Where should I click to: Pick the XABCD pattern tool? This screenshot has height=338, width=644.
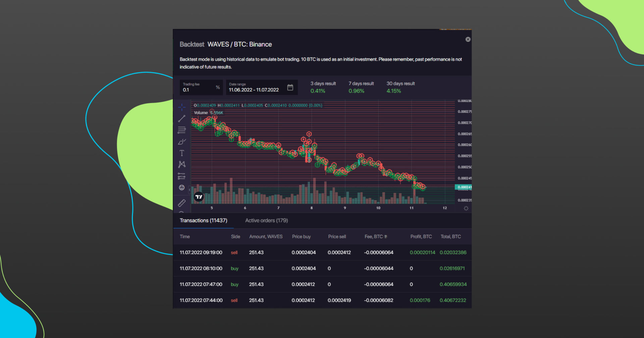click(182, 164)
